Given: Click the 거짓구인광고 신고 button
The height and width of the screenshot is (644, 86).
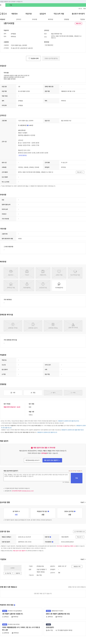Looking at the screenshot, I should click(79, 532).
